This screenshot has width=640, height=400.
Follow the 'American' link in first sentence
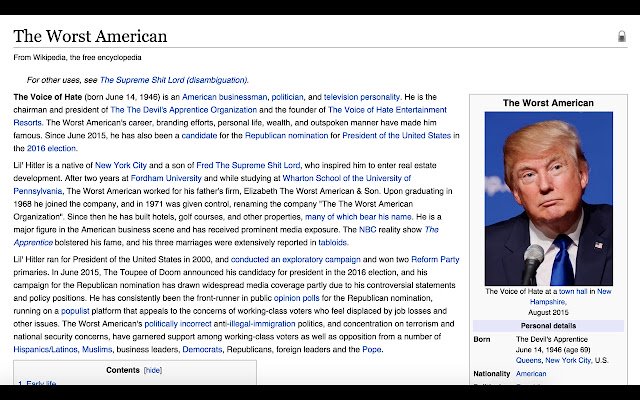[198, 97]
